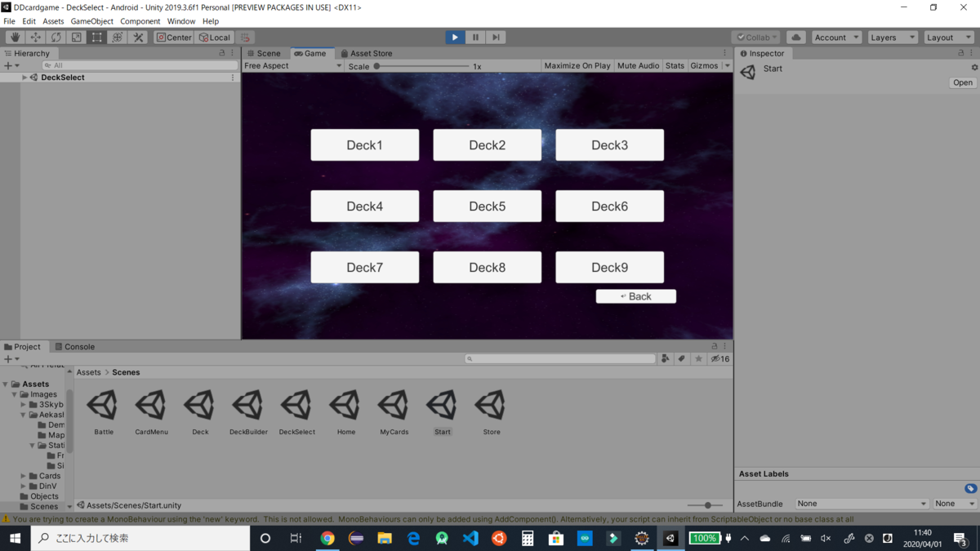Open the Assets menu
Screen dimensions: 980x551
pyautogui.click(x=53, y=21)
